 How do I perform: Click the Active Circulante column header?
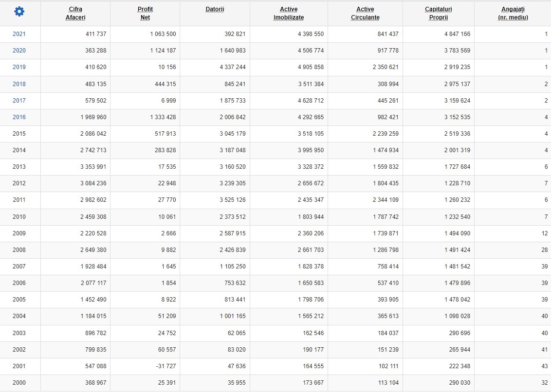pos(365,13)
